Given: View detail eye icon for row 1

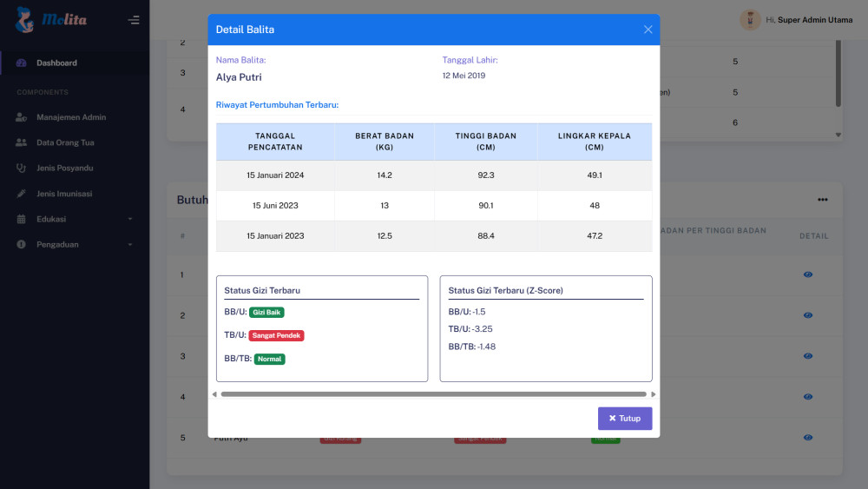Looking at the screenshot, I should tap(807, 274).
